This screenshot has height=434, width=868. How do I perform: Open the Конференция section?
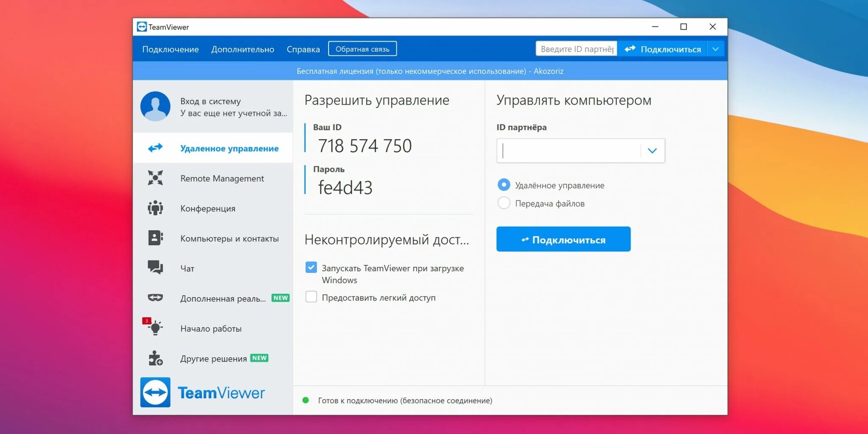[x=213, y=208]
